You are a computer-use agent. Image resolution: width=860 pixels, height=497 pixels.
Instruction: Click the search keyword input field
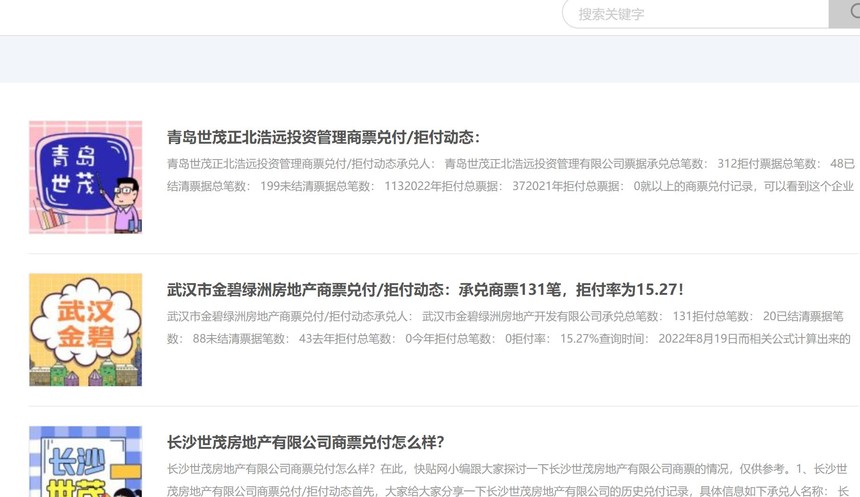695,14
